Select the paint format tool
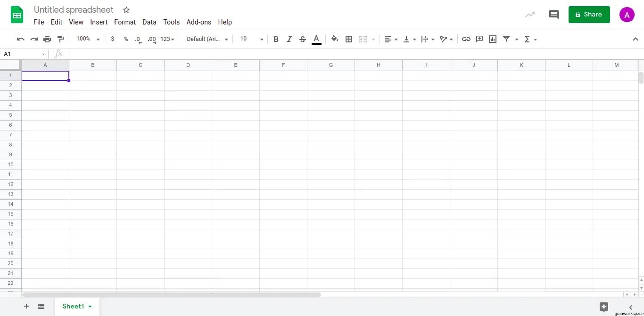This screenshot has height=316, width=644. coord(60,39)
